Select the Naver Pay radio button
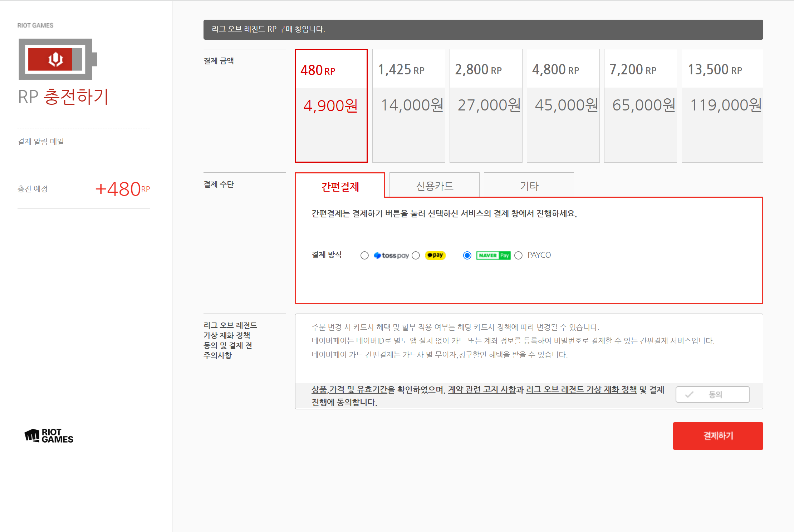The width and height of the screenshot is (794, 532). [467, 255]
